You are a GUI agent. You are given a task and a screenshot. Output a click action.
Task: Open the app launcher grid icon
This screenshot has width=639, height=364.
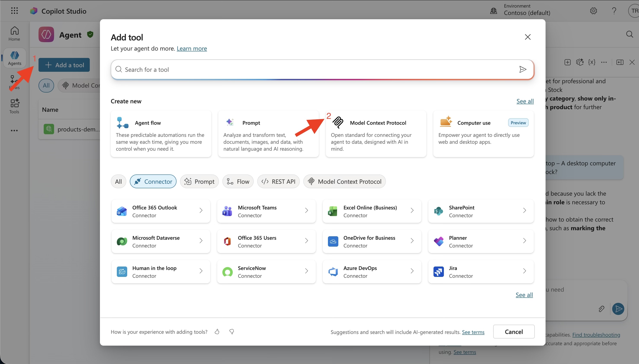14,11
